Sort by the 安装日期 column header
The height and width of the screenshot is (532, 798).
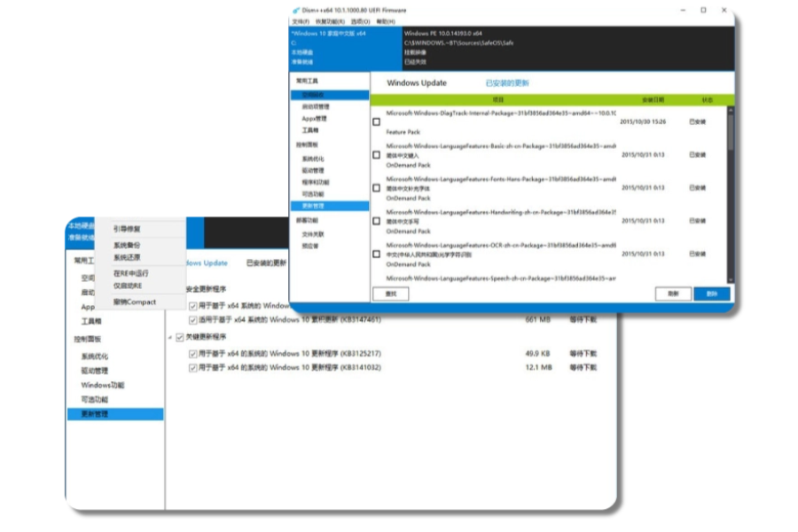click(x=653, y=100)
